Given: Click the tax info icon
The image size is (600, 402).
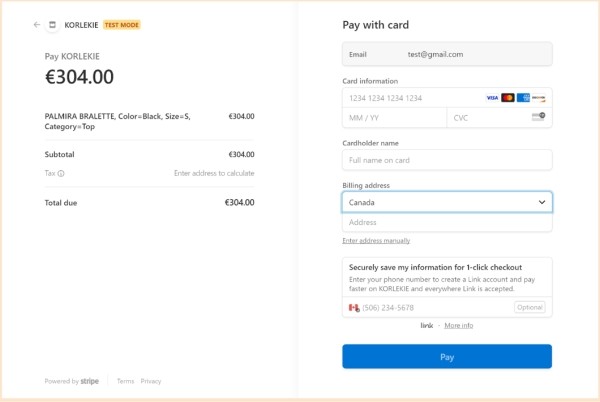Looking at the screenshot, I should coord(61,174).
